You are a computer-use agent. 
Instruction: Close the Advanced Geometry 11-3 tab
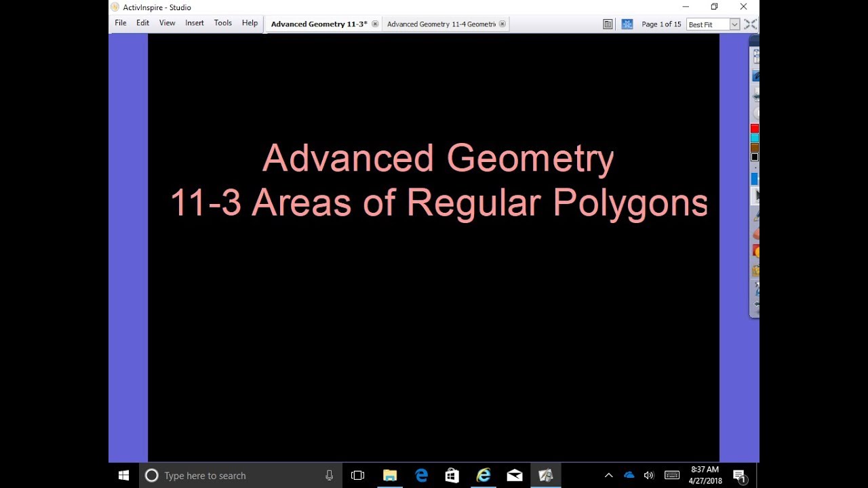[x=375, y=24]
